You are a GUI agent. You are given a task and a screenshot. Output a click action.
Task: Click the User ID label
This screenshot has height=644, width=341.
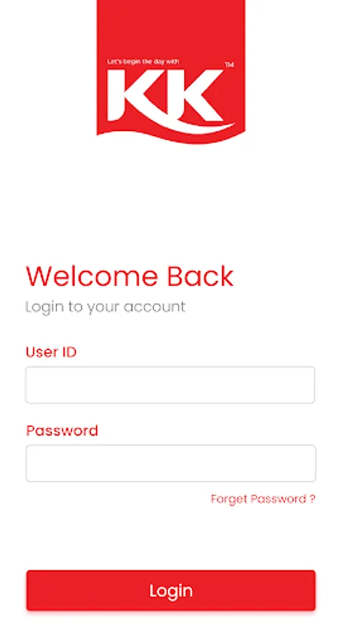coord(51,352)
